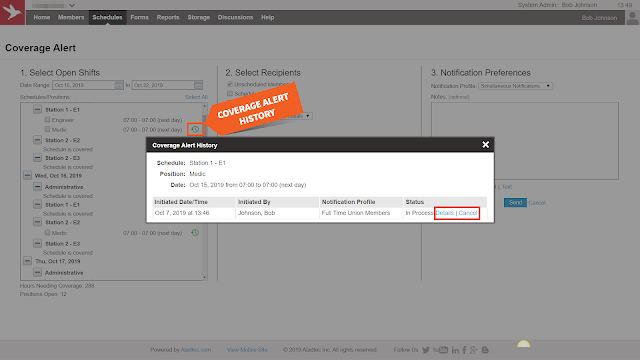Screen dimensions: 640x360
Task: Open Aladtec YouTube page in footer
Action: 440,350
